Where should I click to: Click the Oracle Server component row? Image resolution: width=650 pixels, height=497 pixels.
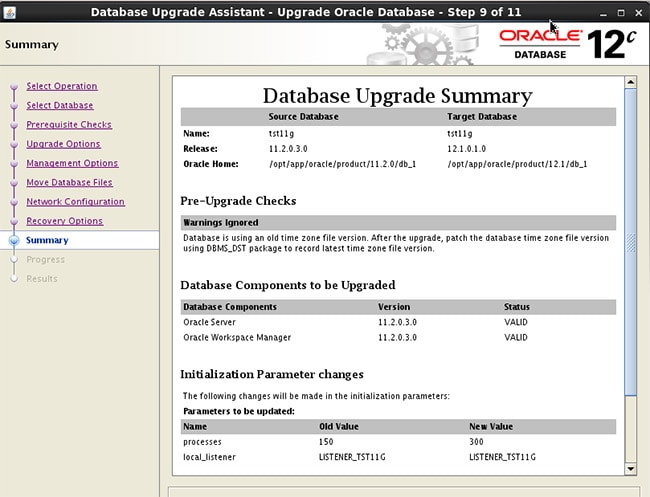coord(398,322)
